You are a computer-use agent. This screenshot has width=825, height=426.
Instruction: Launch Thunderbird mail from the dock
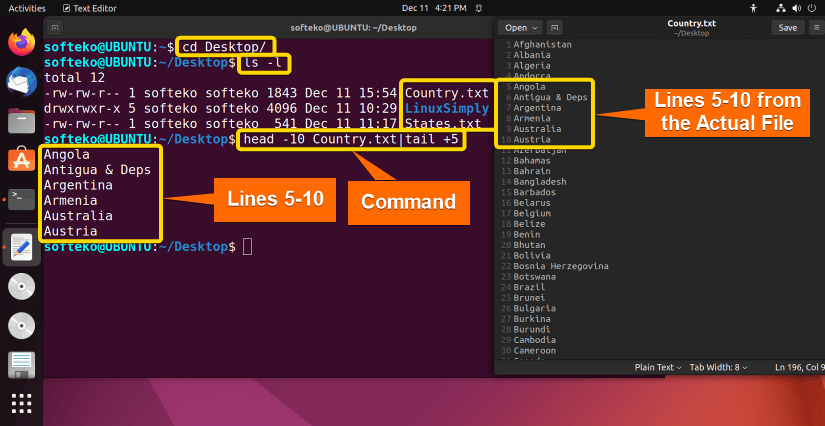22,83
